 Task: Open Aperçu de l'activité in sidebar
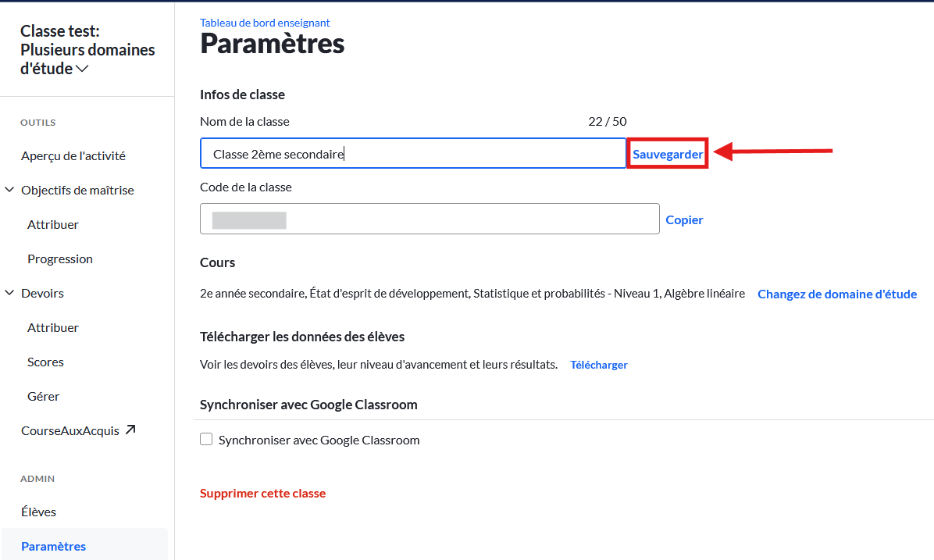[73, 156]
